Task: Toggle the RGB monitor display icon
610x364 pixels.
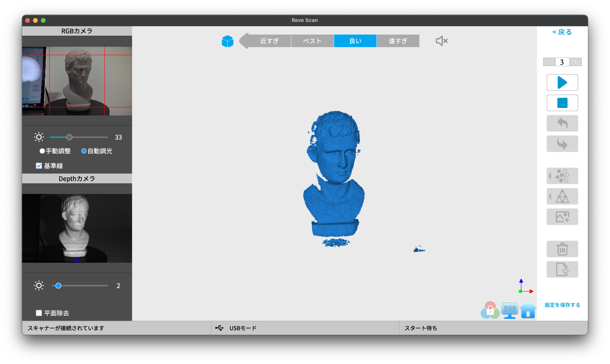Action: pos(510,310)
